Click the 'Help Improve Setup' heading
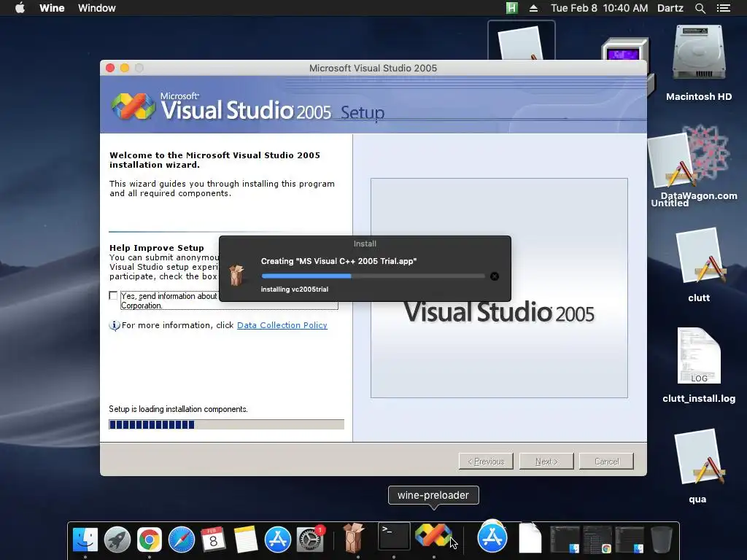The width and height of the screenshot is (747, 560). [x=157, y=248]
